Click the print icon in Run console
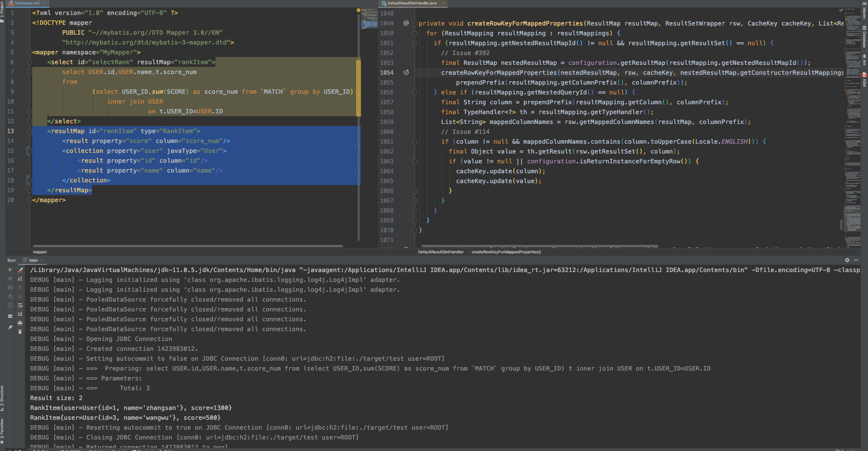 (20, 323)
